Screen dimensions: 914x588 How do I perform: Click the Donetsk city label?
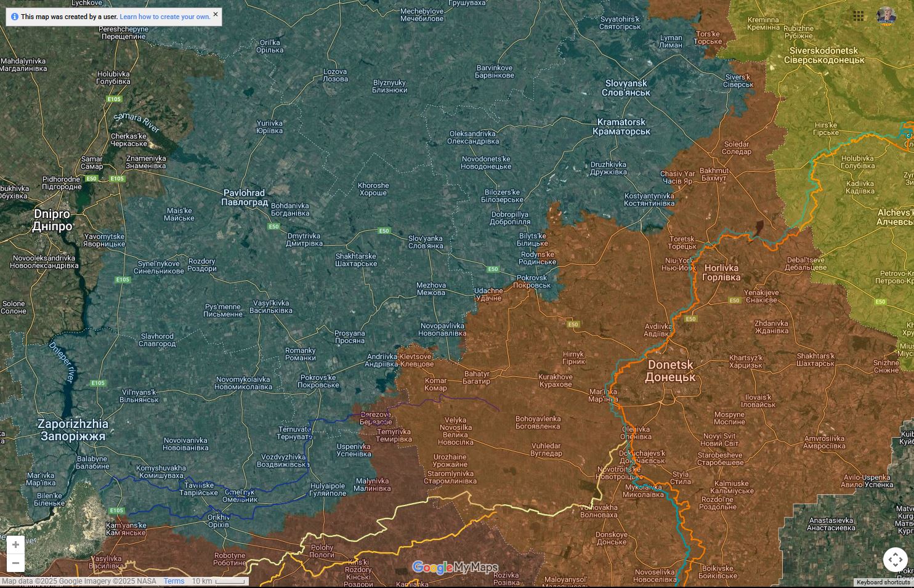tap(670, 371)
